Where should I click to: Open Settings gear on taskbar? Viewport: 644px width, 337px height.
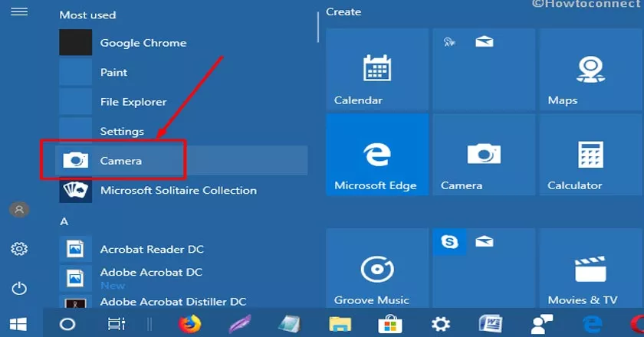[441, 324]
